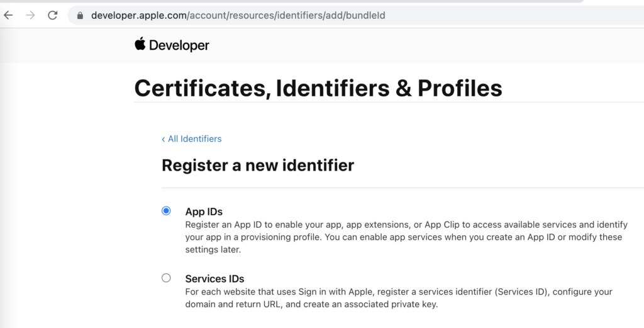Click the Apple logo in the header
Screen dimensions: 644x328
click(x=140, y=43)
